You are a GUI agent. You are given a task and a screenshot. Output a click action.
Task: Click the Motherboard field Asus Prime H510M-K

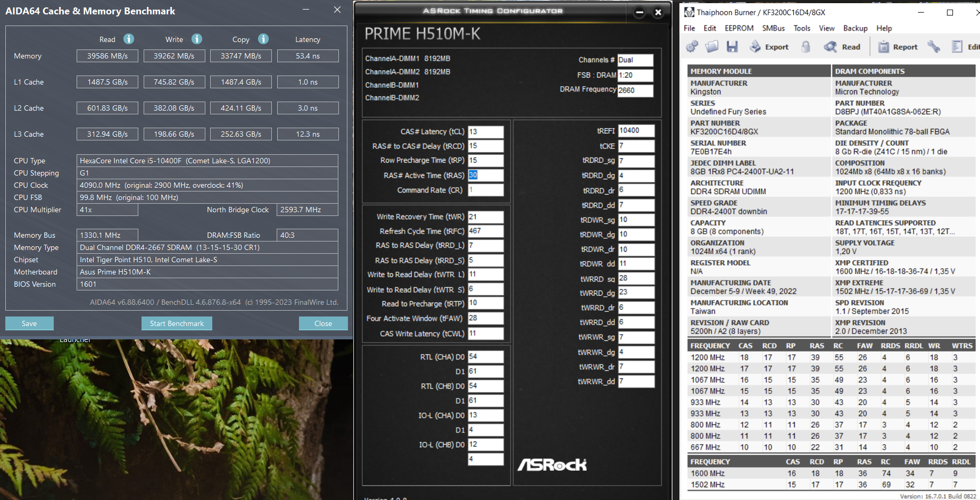click(x=207, y=272)
